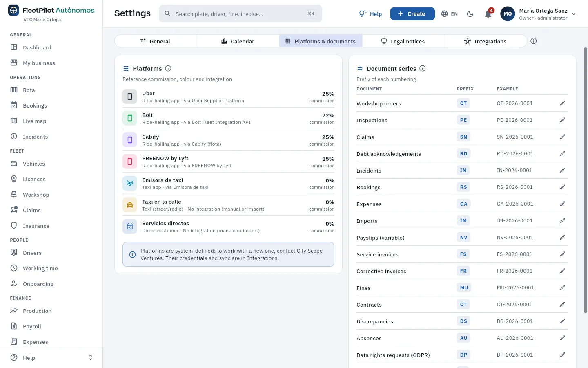
Task: Click the Uber platform icon
Action: (x=130, y=97)
